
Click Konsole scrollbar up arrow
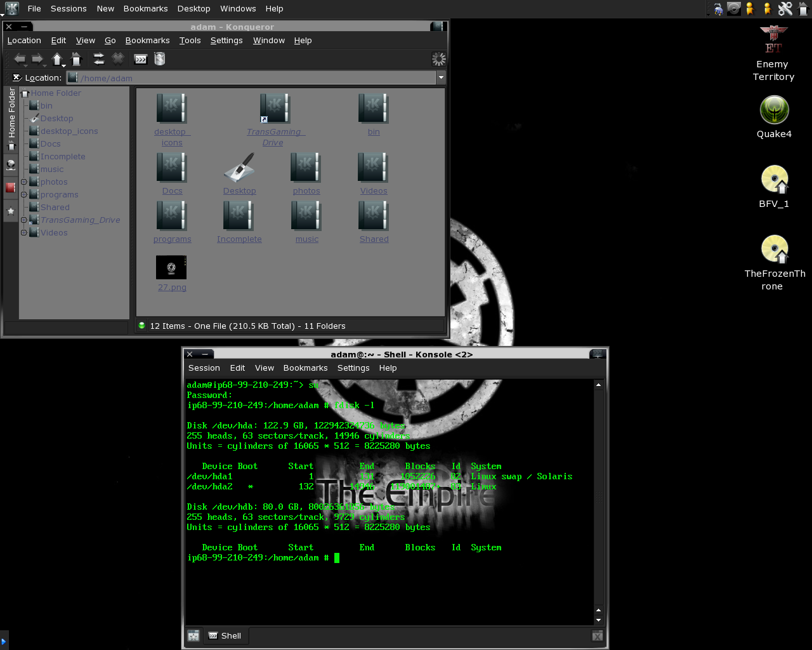coord(598,385)
